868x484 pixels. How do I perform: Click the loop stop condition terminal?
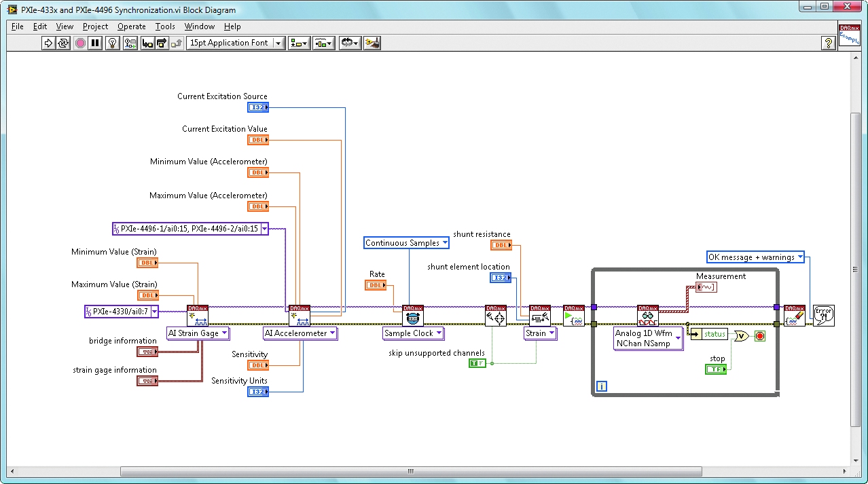pyautogui.click(x=759, y=336)
